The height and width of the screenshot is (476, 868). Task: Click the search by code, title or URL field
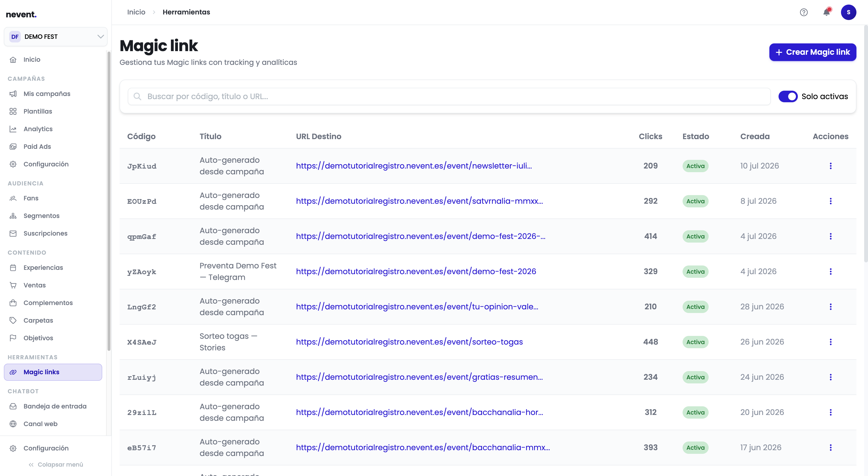pyautogui.click(x=449, y=97)
